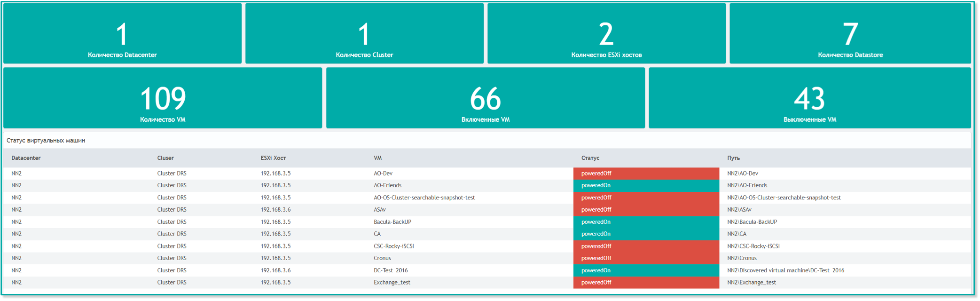Screen dimensions: 980x301
Task: Sort by the Статус column header
Action: pyautogui.click(x=590, y=158)
